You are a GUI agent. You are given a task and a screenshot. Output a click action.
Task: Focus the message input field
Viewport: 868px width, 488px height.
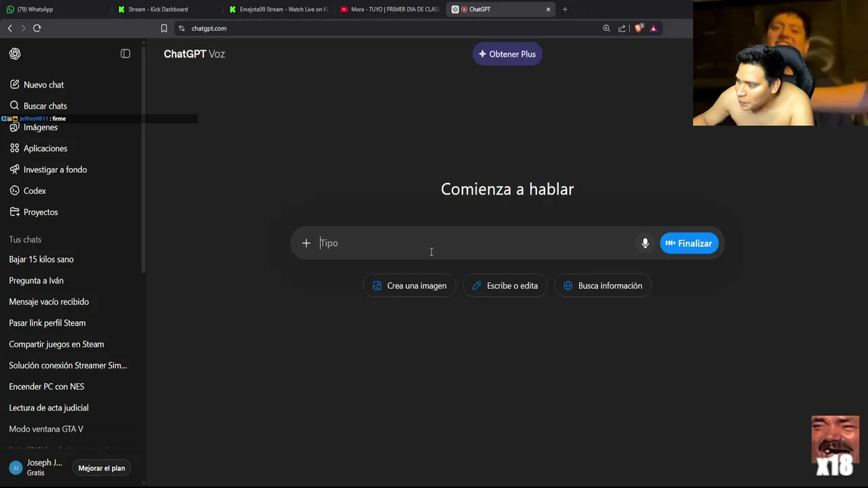tap(475, 243)
